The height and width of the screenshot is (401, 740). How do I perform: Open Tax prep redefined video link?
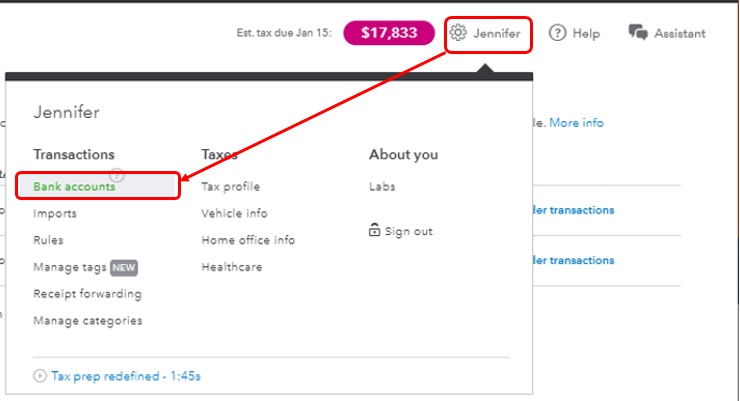(x=126, y=376)
